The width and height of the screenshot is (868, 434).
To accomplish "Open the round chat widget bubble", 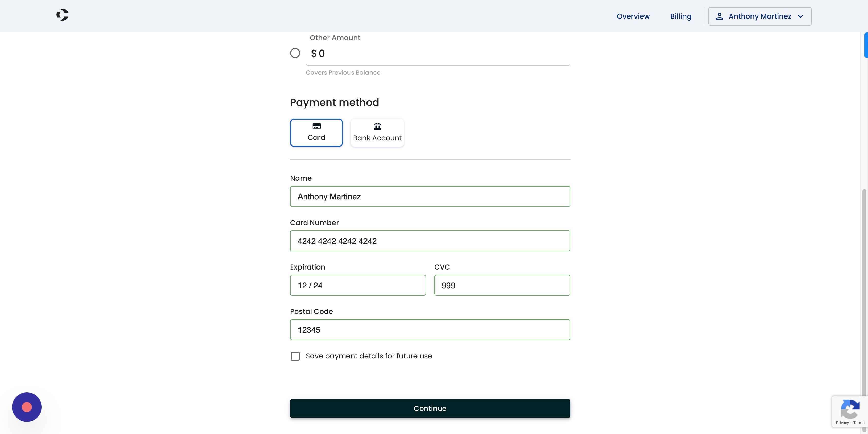I will click(27, 407).
